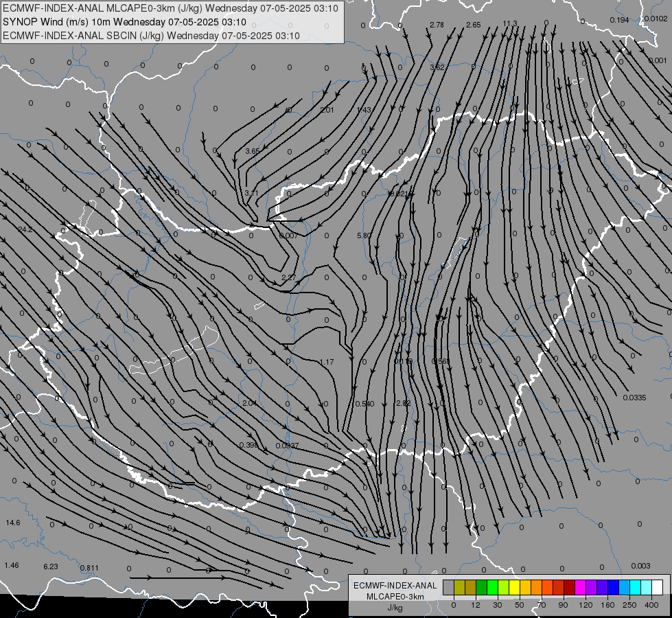
Task: Click the map value '1.43'
Action: [364, 111]
